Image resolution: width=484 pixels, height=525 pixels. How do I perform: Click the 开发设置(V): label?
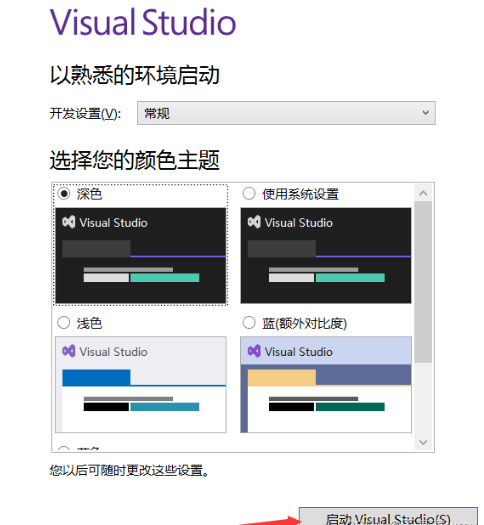pyautogui.click(x=85, y=114)
